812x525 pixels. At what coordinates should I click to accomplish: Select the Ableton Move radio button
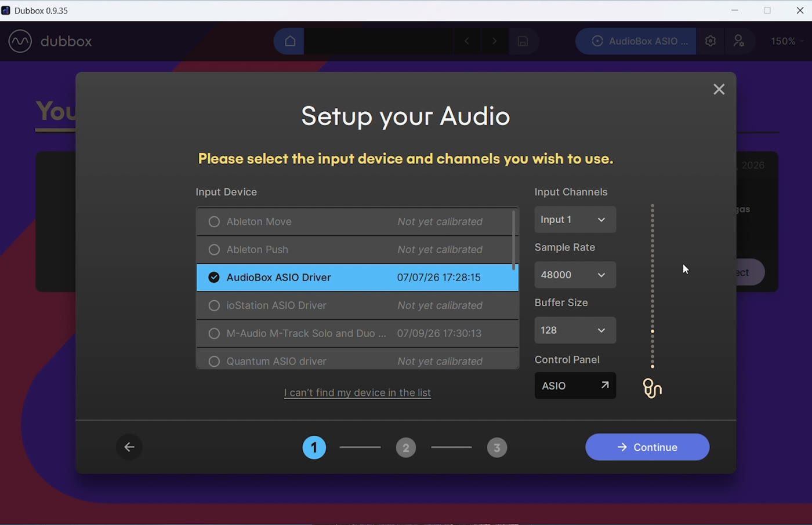coord(214,221)
